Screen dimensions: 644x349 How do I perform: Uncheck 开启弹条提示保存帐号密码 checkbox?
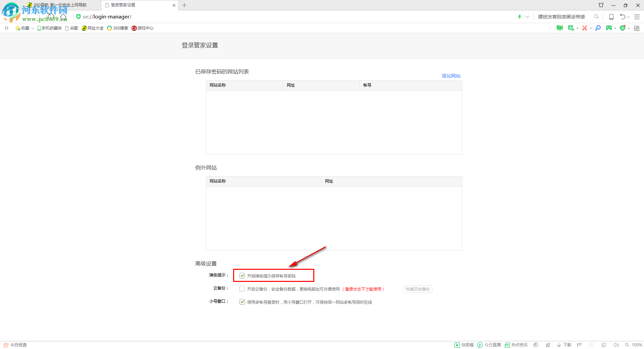[242, 276]
